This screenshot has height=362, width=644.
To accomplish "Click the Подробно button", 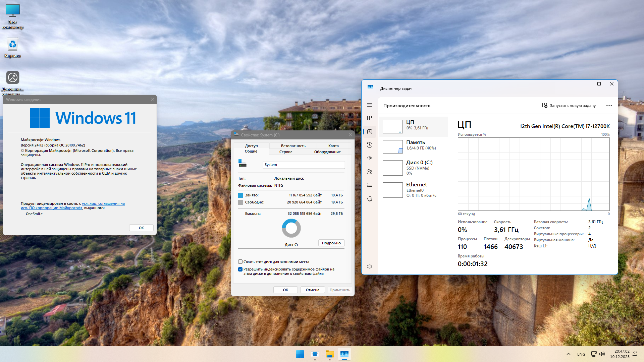I will pos(331,243).
